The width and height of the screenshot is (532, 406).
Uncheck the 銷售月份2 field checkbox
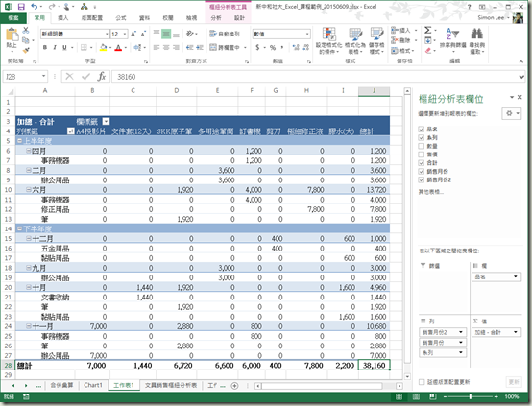[422, 179]
